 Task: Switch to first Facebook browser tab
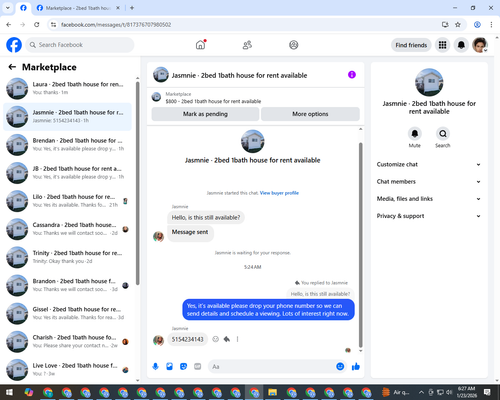(x=23, y=8)
